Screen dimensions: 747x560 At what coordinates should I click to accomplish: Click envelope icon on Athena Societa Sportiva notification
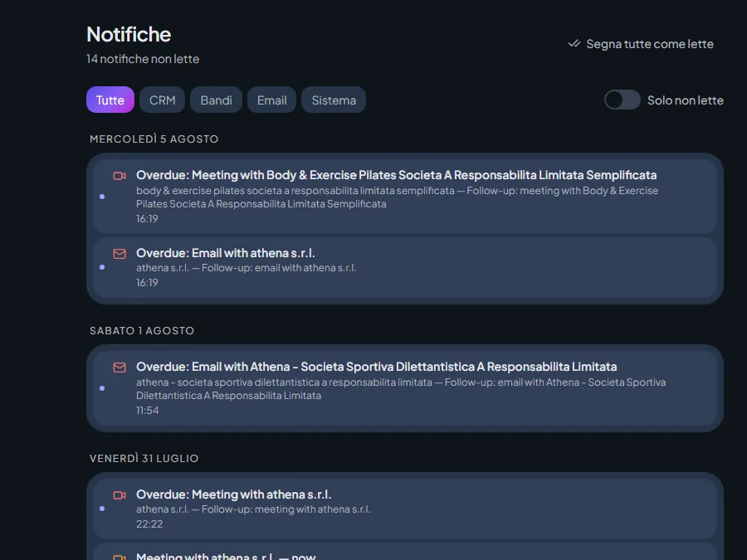pos(120,368)
